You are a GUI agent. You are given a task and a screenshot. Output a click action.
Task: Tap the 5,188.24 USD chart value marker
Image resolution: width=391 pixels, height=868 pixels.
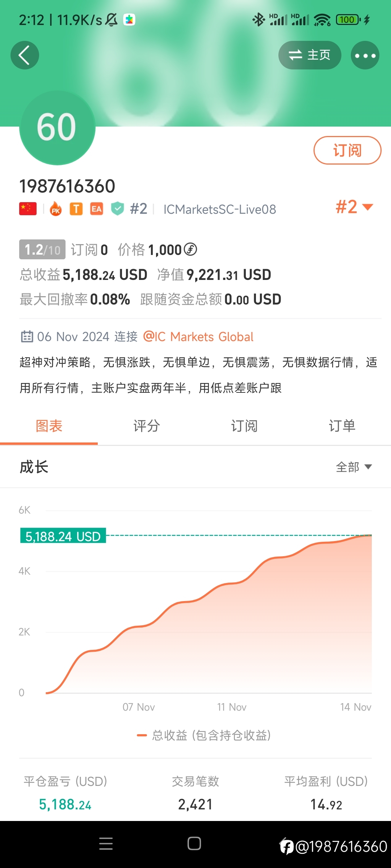63,536
